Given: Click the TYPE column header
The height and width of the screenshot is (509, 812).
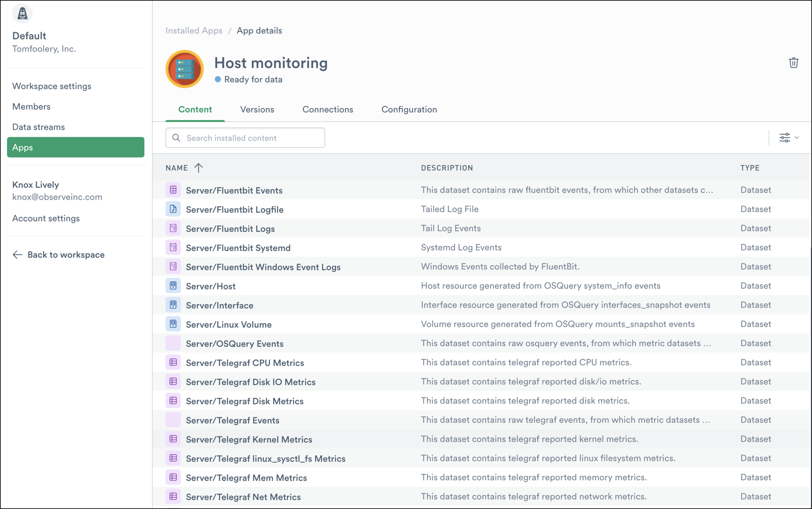Looking at the screenshot, I should pyautogui.click(x=750, y=168).
